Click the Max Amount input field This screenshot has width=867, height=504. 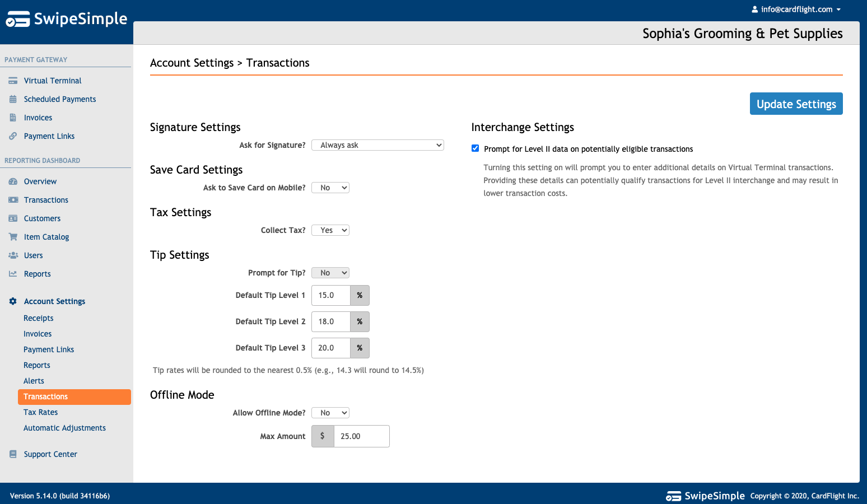tap(361, 436)
